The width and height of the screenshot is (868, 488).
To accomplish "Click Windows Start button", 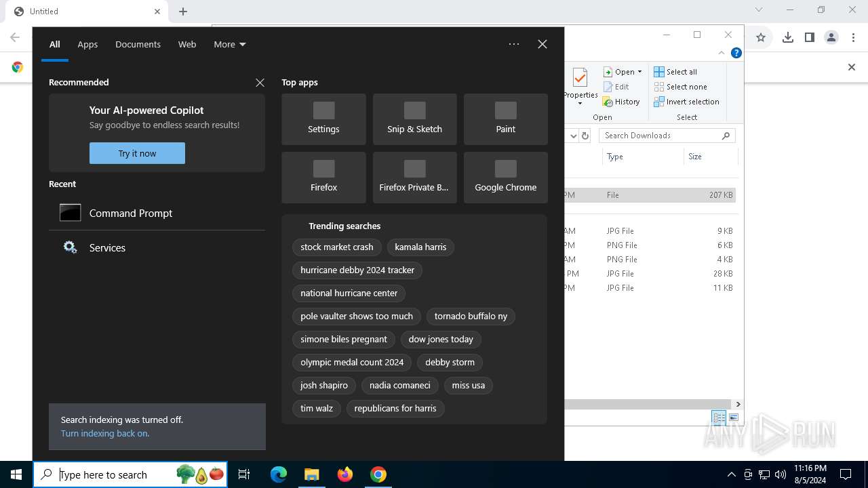I will pos(16,474).
